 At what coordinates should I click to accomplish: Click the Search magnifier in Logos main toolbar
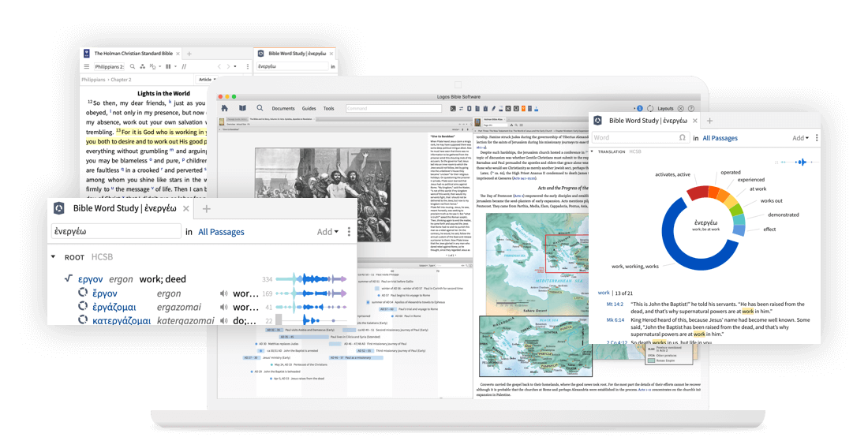(260, 108)
